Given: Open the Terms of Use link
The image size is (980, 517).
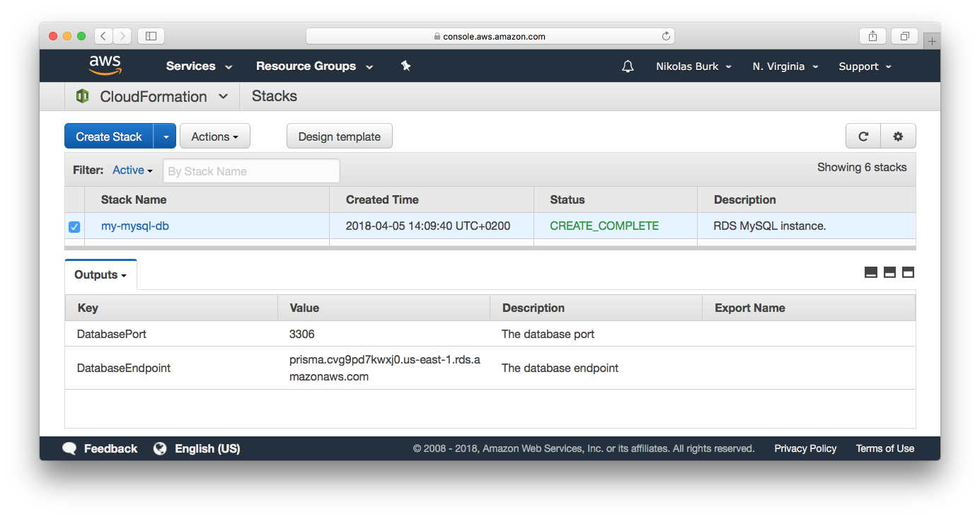Looking at the screenshot, I should 885,448.
